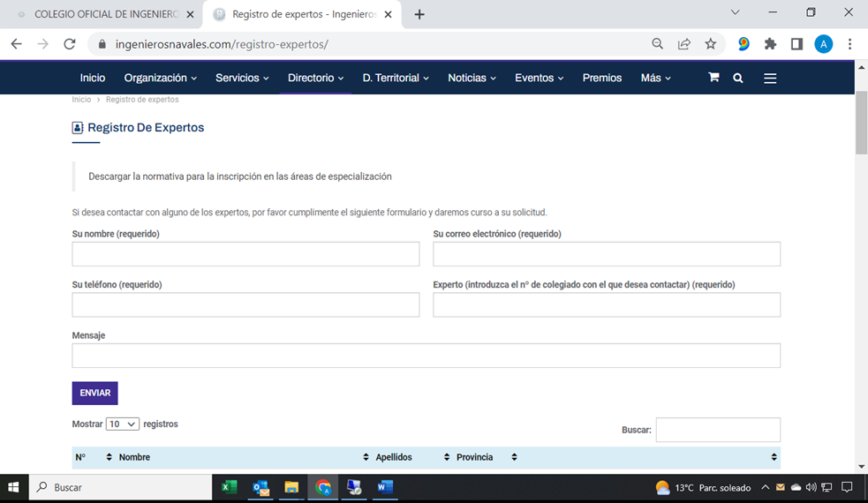The width and height of the screenshot is (868, 503).
Task: Sort table by Provincia column
Action: [486, 457]
